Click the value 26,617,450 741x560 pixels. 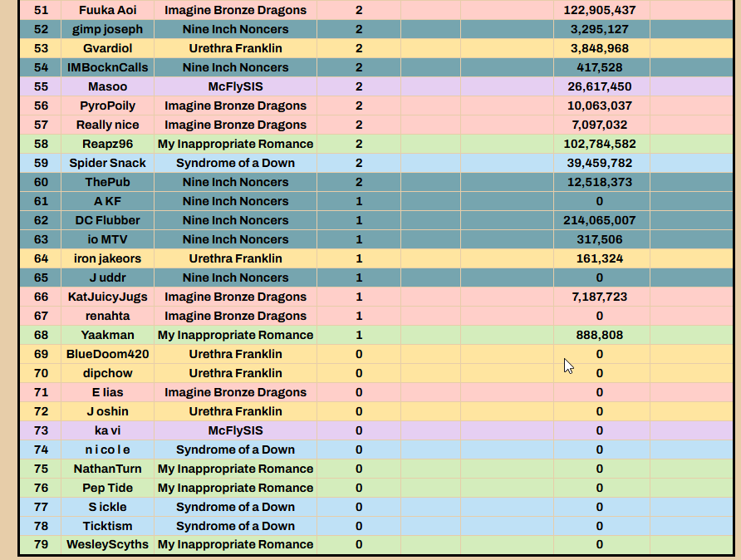(599, 86)
